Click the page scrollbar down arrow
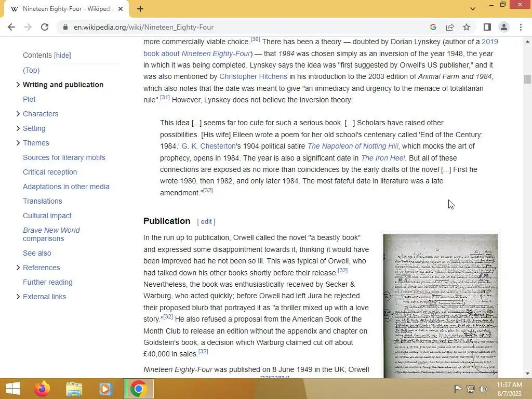 pos(527,374)
